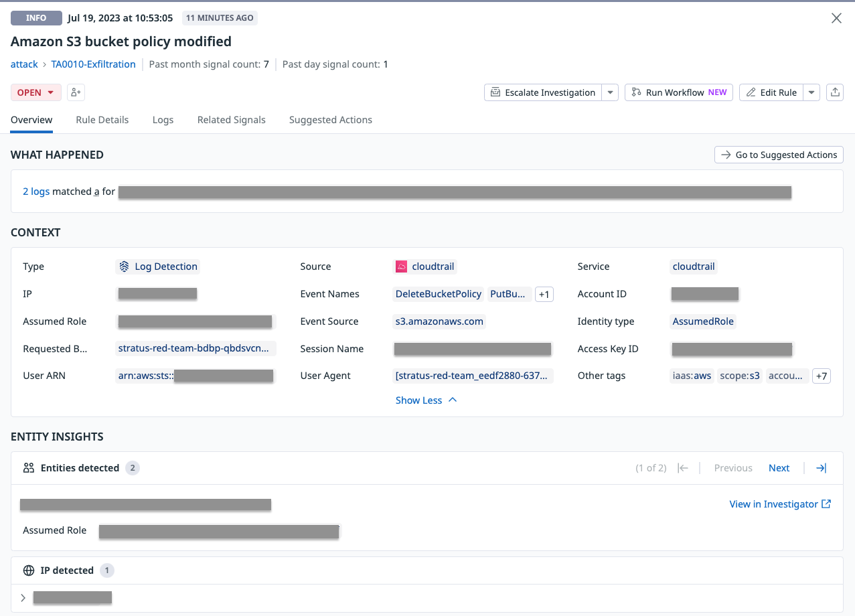Jump to last entity with skip-to-end arrow
This screenshot has width=855, height=616.
click(821, 467)
